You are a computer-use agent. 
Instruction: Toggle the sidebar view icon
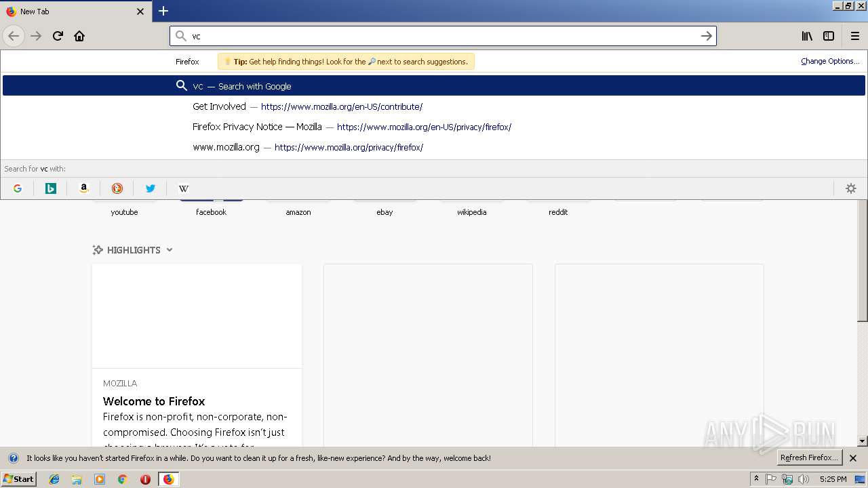[829, 36]
